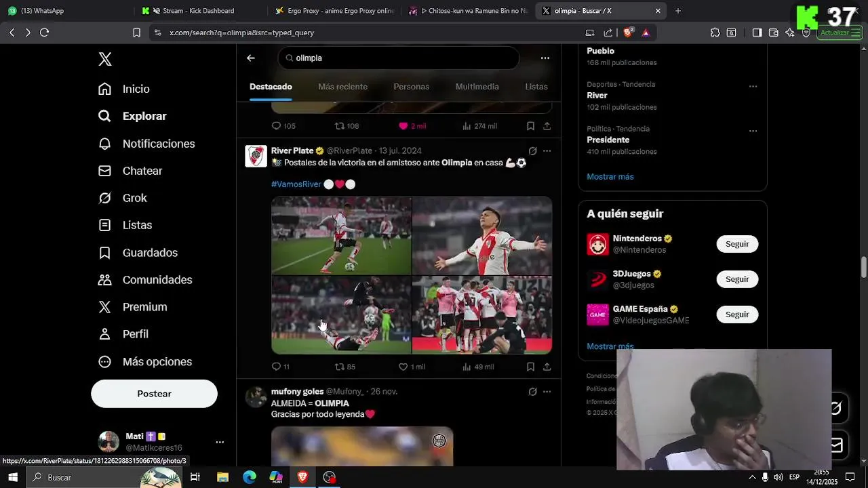The image size is (868, 488).
Task: Like River Plate post with 1 mil likes
Action: (x=412, y=367)
